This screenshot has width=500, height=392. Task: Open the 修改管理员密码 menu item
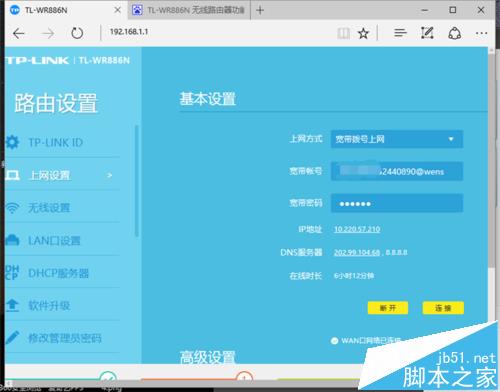click(65, 338)
